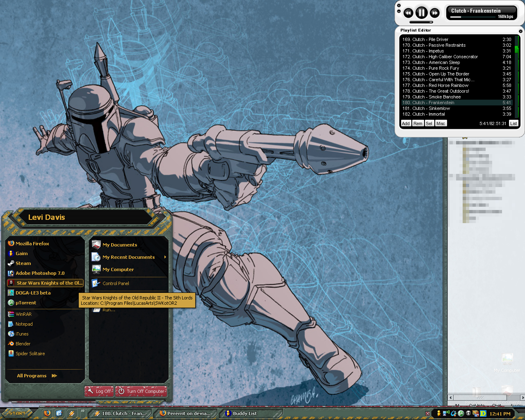This screenshot has height=420, width=525.
Task: Click playlist scrollbar green thumb
Action: pyautogui.click(x=517, y=50)
